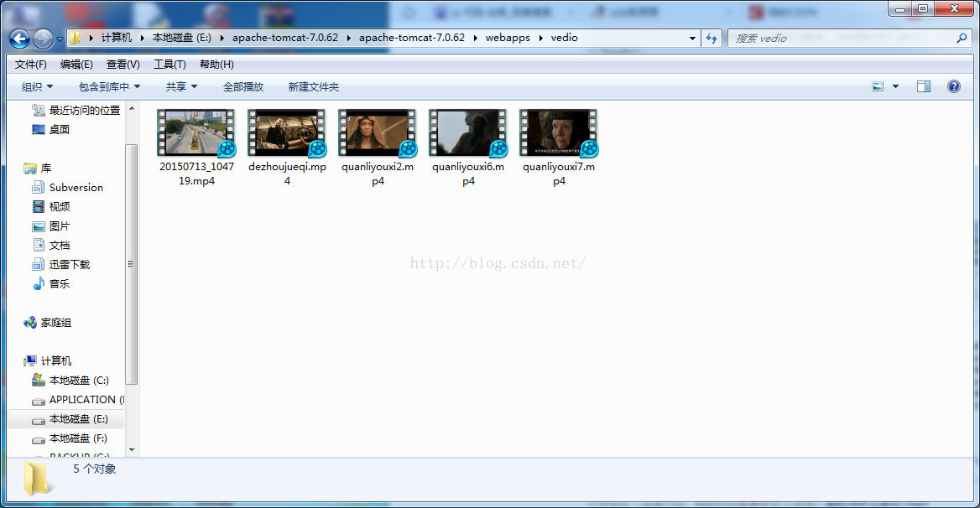
Task: Click the 视频 library film icon
Action: coord(38,206)
